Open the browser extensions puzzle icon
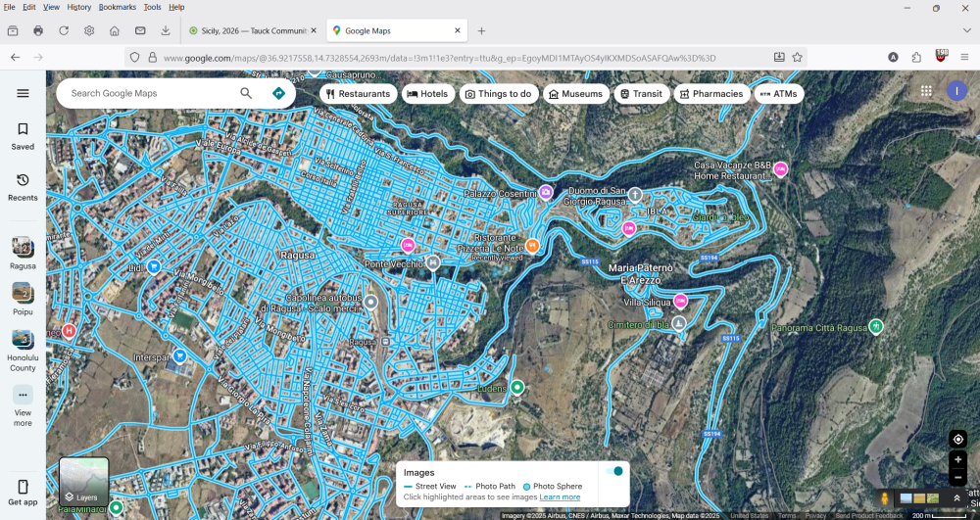Image resolution: width=980 pixels, height=520 pixels. pyautogui.click(x=916, y=58)
